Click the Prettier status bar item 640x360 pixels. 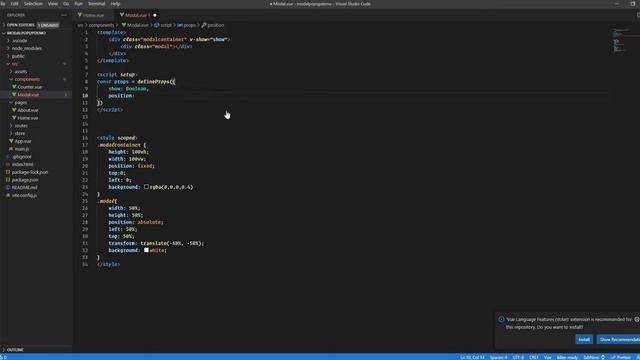click(x=621, y=357)
